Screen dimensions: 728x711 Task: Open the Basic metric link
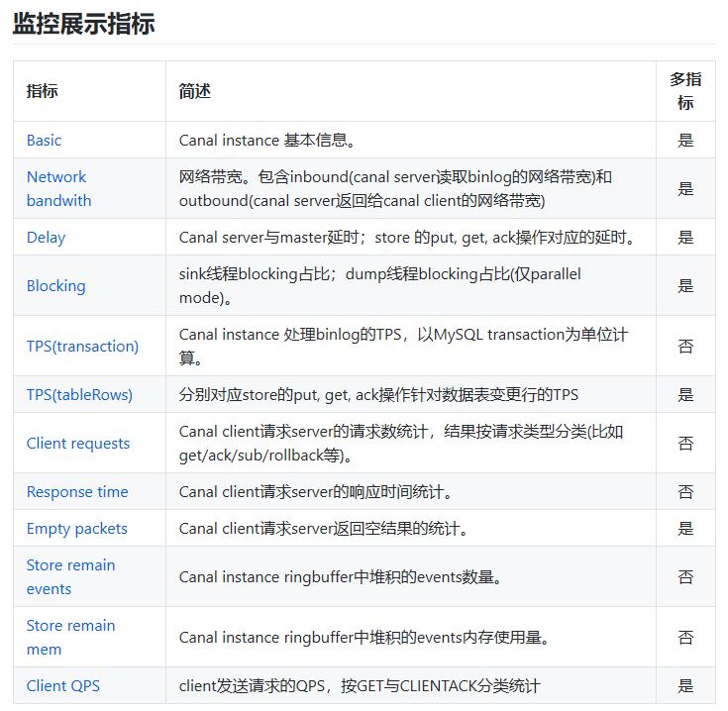coord(44,141)
